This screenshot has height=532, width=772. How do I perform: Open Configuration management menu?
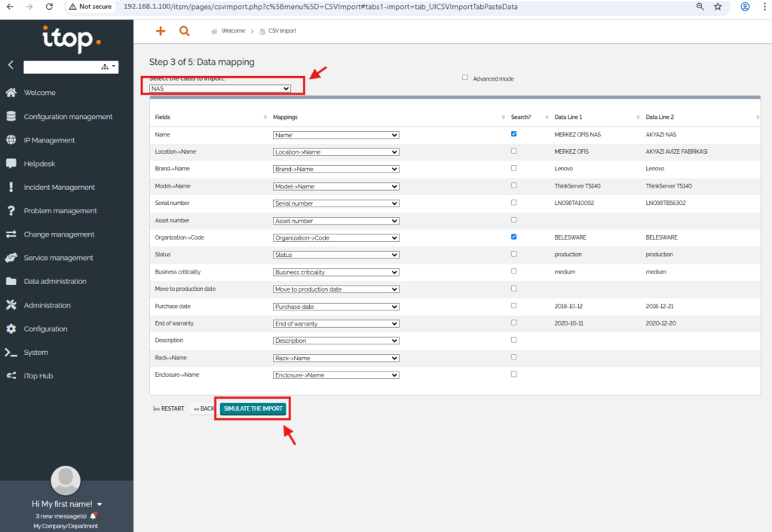[68, 117]
